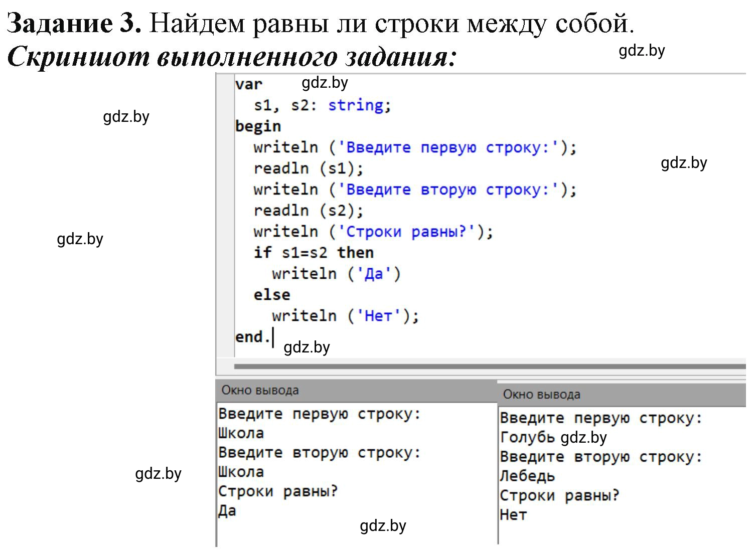
Task: Click the second 'Школа' line in left output
Action: point(241,472)
